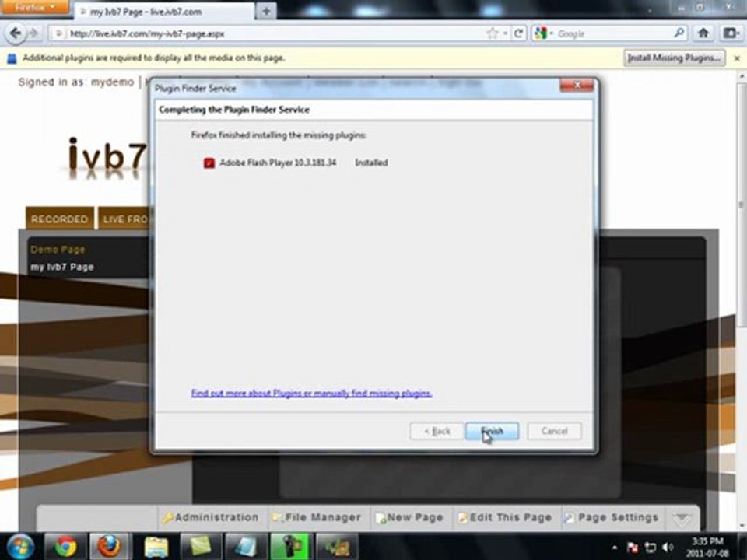Go to home page via Home icon
Viewport: 747px width, 560px height.
point(703,33)
